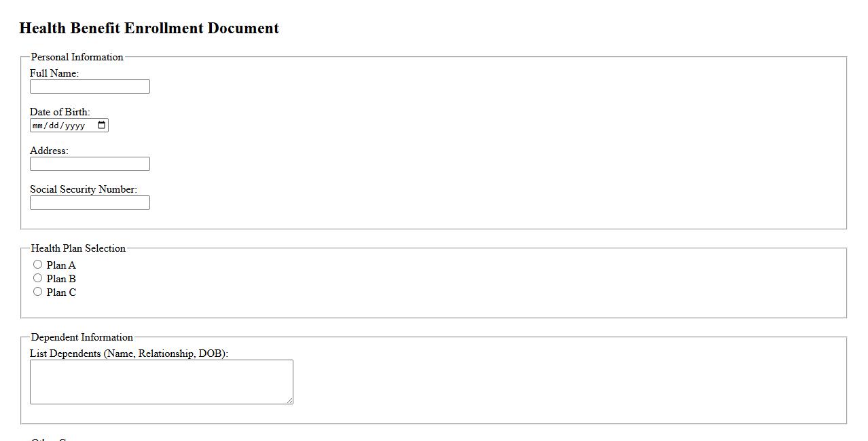868x441 pixels.
Task: Click the "Address:" label text
Action: click(x=49, y=151)
